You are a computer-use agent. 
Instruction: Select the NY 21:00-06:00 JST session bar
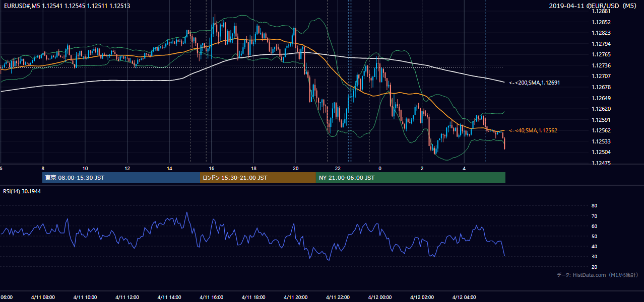411,178
